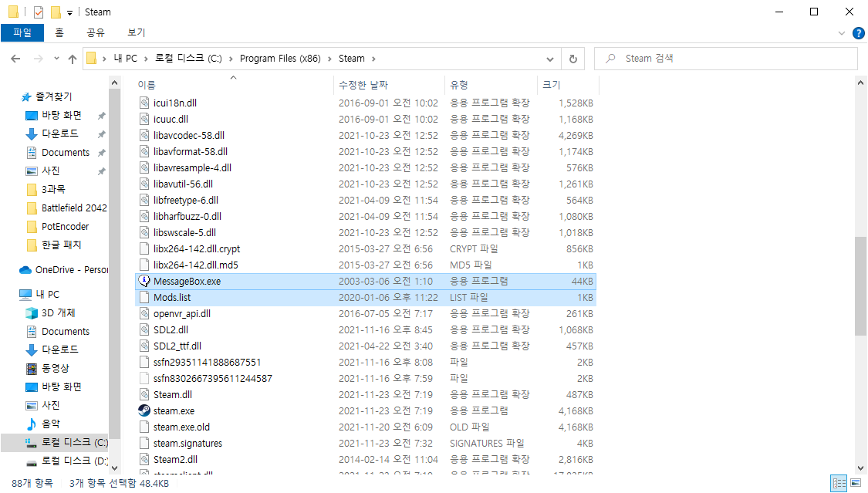Open the 공유 ribbon tab
Image resolution: width=868 pixels, height=493 pixels.
pyautogui.click(x=95, y=32)
